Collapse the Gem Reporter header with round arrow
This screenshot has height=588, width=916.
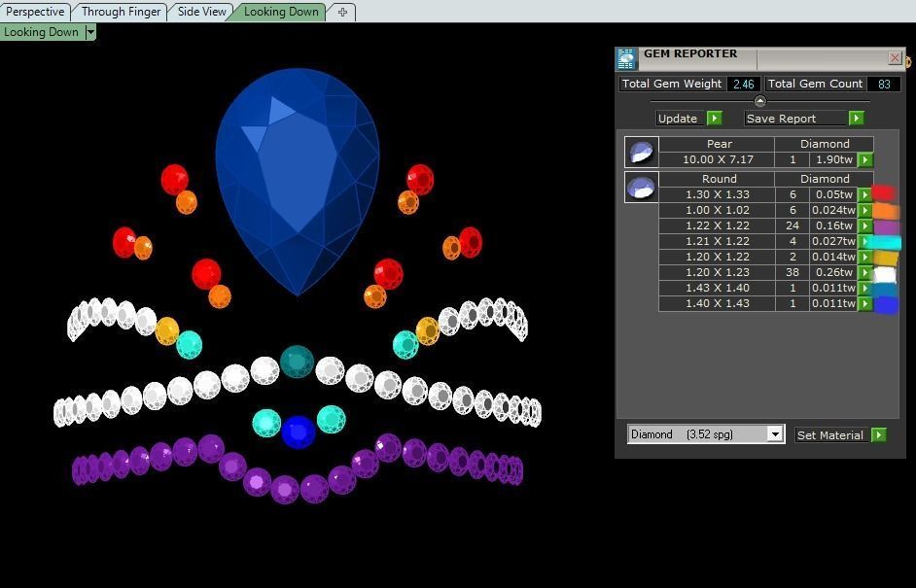[760, 101]
